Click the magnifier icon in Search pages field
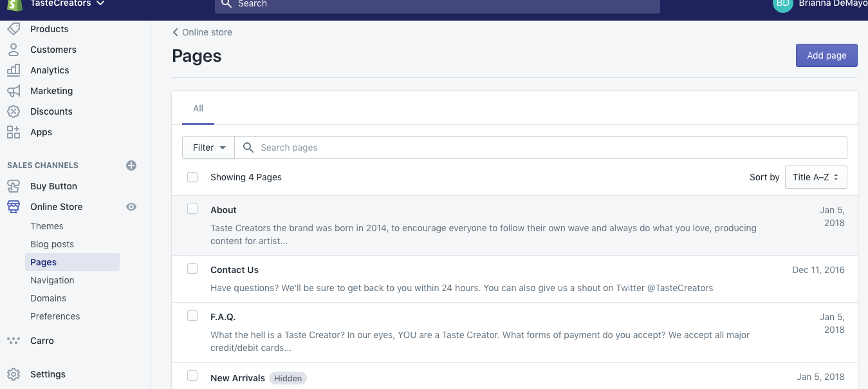The width and height of the screenshot is (868, 389). [x=248, y=147]
